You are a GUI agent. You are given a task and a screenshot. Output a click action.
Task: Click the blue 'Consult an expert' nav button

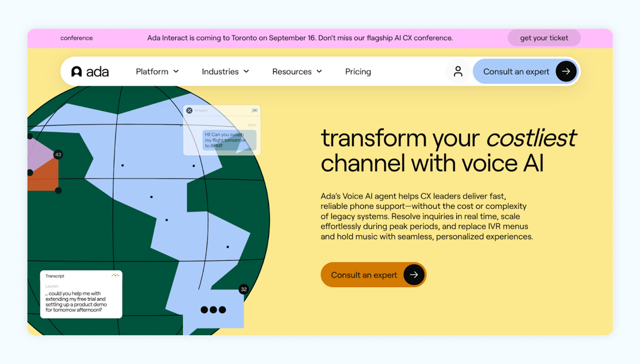tap(526, 72)
